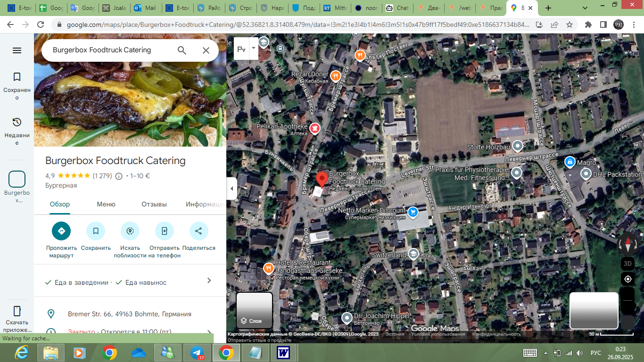Click the Конфиденциальность link
Screen dimensions: 644x362
tap(496, 334)
